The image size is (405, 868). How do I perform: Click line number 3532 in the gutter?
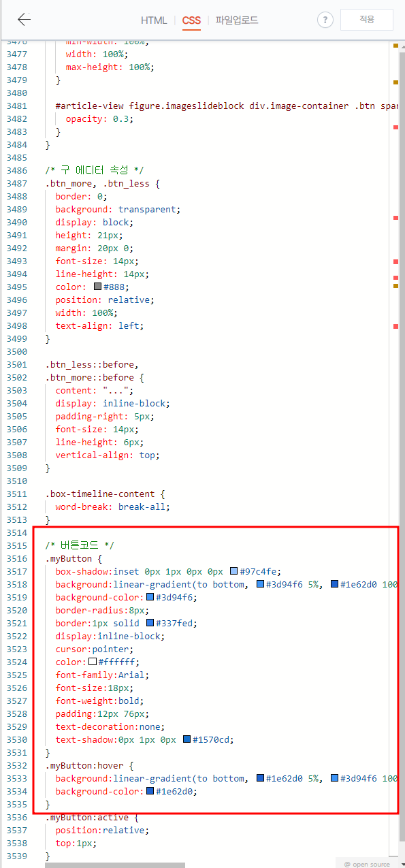click(x=16, y=765)
